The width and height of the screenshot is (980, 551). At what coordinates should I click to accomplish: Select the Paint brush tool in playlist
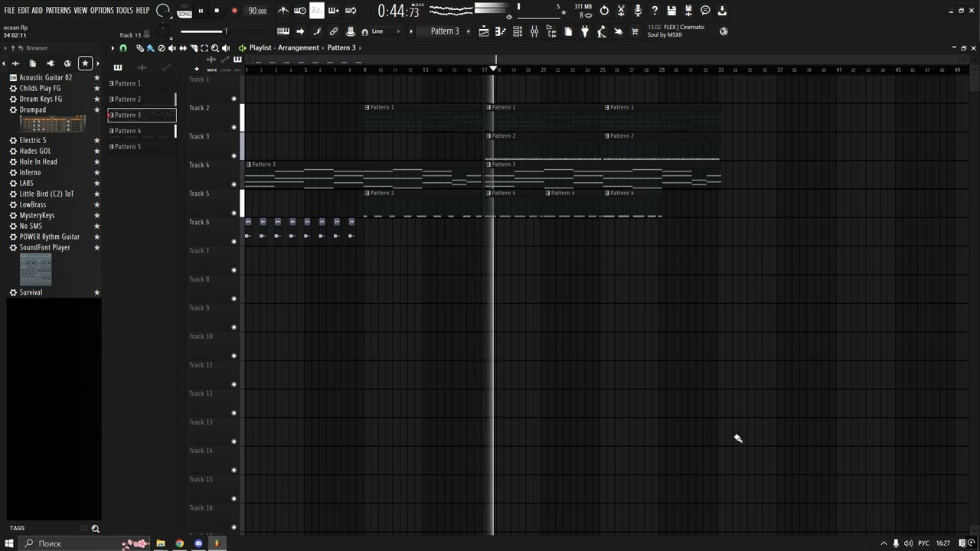tap(150, 48)
